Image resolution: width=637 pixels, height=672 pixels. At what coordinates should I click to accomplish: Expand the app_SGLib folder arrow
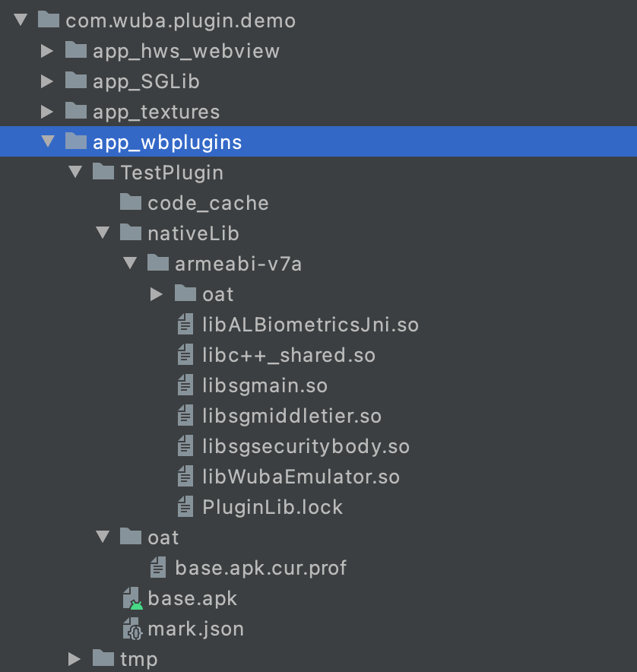pos(47,81)
